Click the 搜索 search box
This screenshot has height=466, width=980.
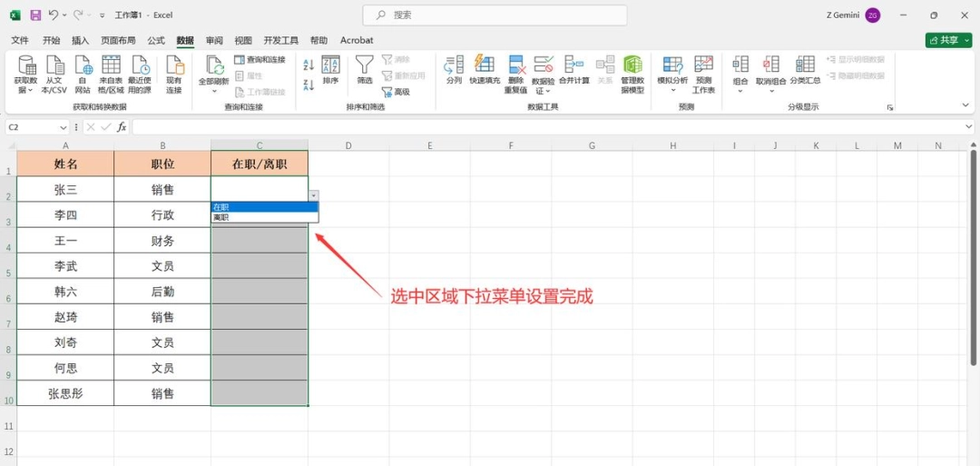pyautogui.click(x=495, y=15)
